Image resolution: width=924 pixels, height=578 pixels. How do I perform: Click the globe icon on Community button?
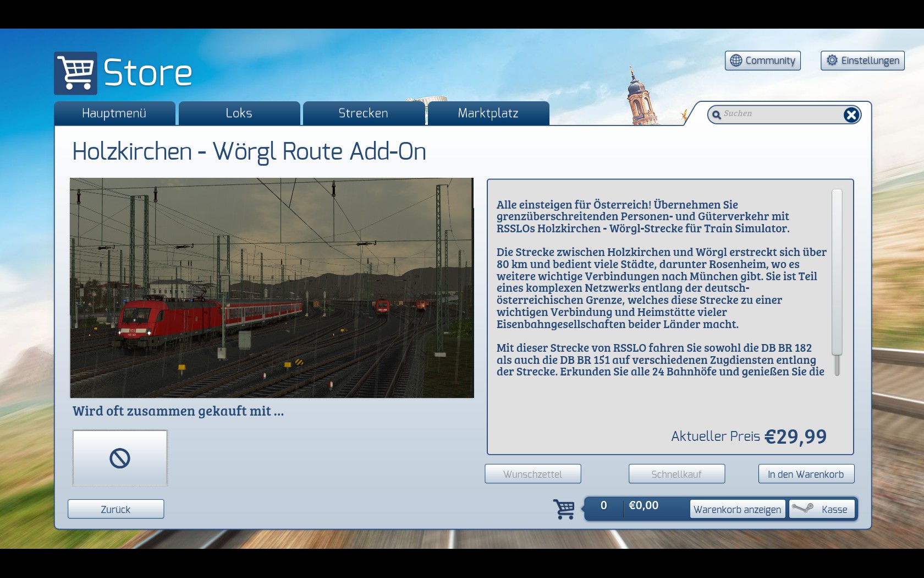pyautogui.click(x=736, y=61)
